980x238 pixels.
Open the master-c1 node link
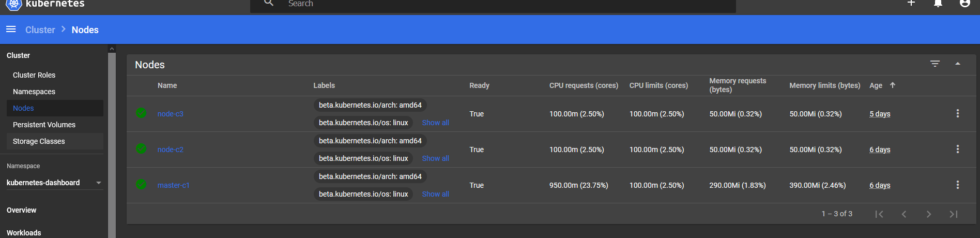coord(173,185)
